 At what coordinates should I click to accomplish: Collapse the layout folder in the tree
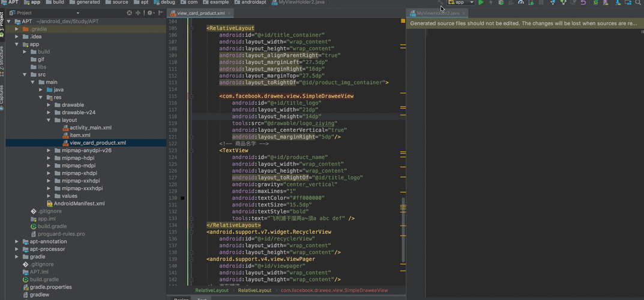(49, 120)
